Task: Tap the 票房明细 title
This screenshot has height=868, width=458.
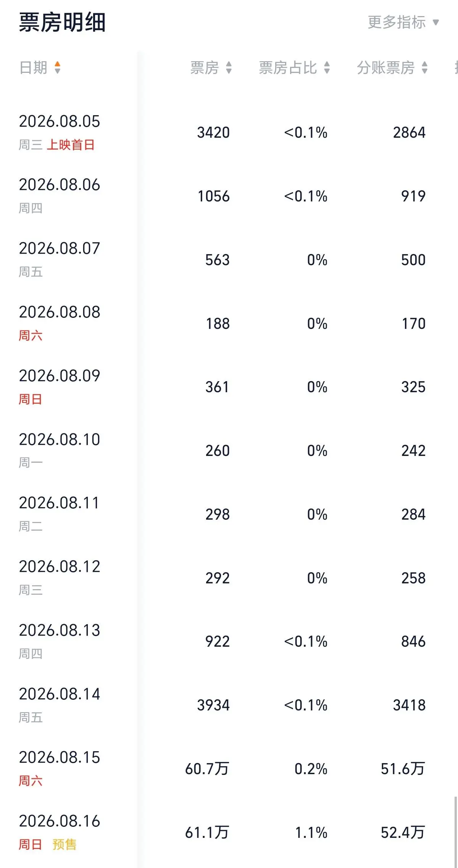Action: [62, 22]
